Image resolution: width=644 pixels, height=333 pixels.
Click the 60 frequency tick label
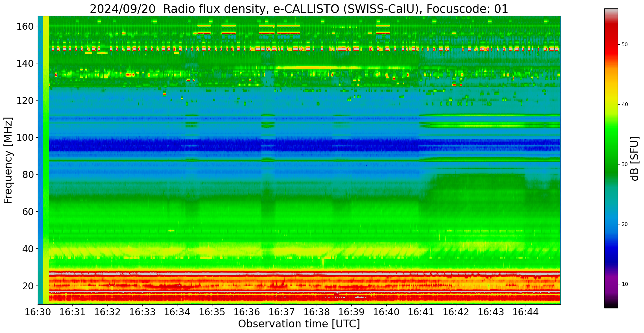click(28, 212)
